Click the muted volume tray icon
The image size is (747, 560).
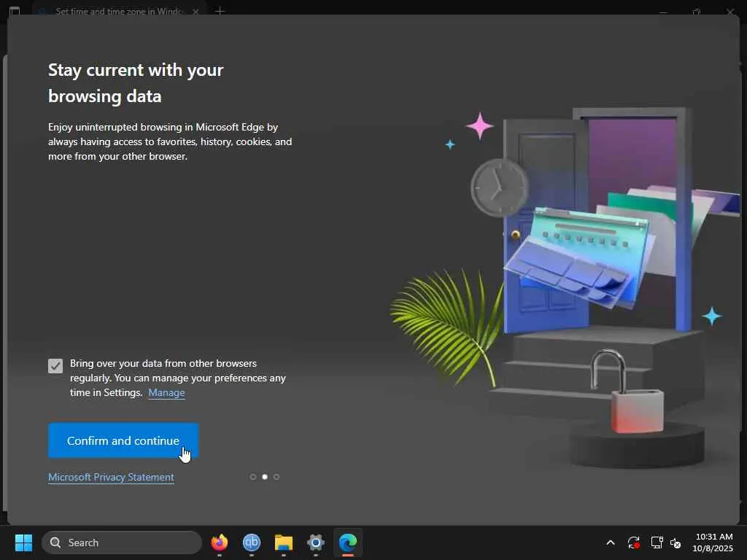pyautogui.click(x=676, y=542)
